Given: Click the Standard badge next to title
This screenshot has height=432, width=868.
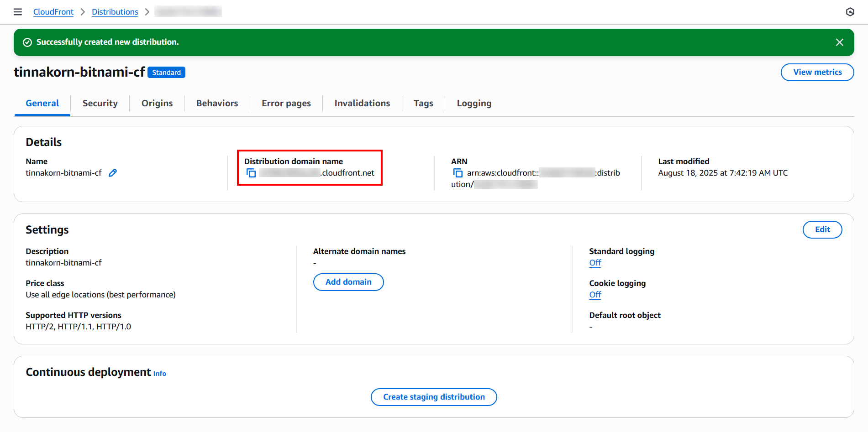Looking at the screenshot, I should coord(166,73).
